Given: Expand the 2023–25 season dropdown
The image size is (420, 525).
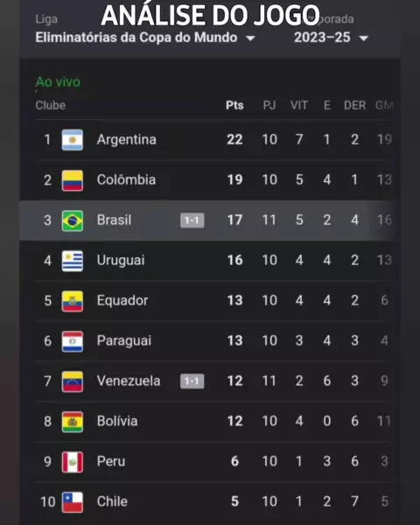Looking at the screenshot, I should pyautogui.click(x=331, y=38).
